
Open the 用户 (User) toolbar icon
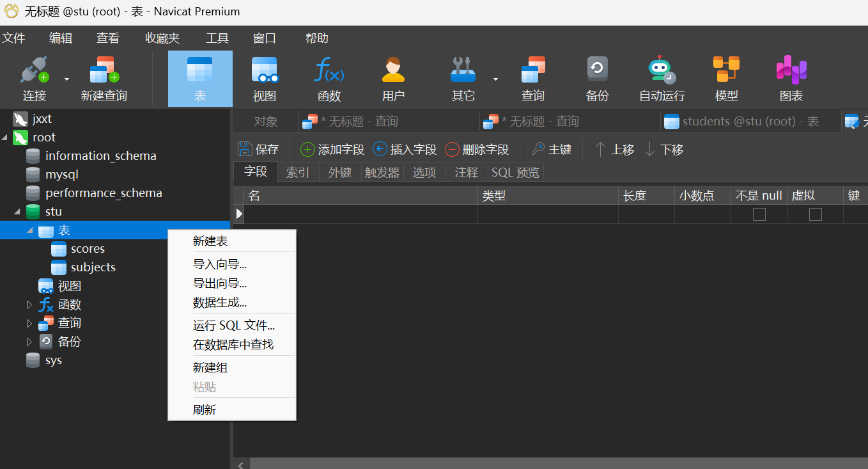point(393,70)
